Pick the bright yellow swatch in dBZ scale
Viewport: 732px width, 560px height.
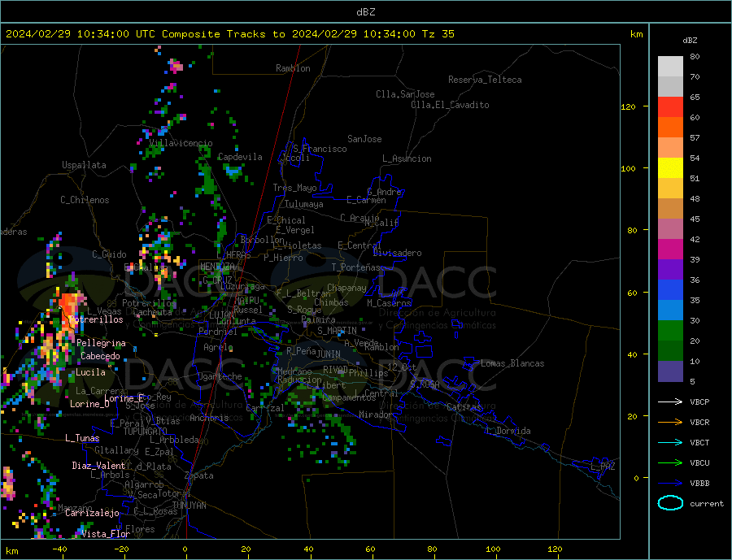670,168
